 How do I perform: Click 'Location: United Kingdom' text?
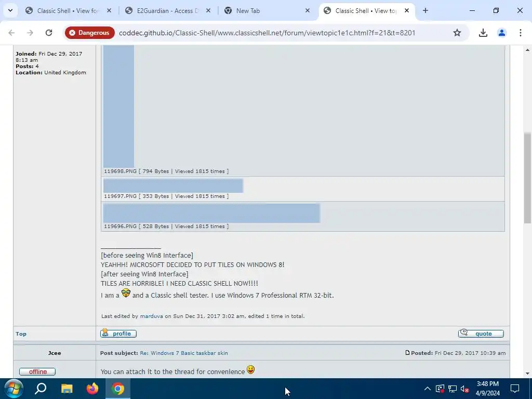click(51, 72)
